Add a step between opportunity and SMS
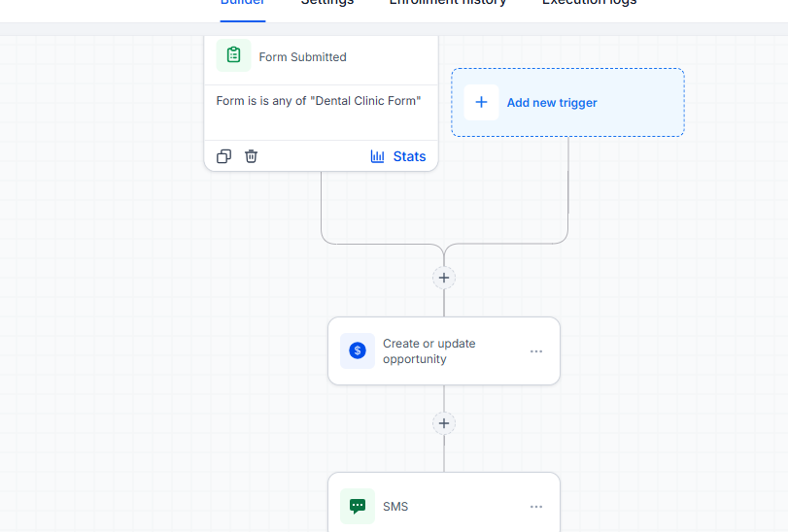The height and width of the screenshot is (532, 788). pyautogui.click(x=444, y=423)
